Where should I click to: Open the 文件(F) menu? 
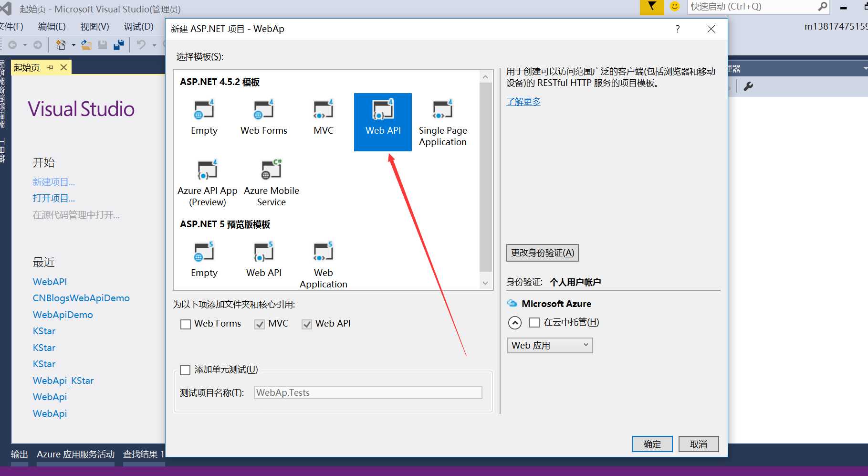click(x=11, y=27)
